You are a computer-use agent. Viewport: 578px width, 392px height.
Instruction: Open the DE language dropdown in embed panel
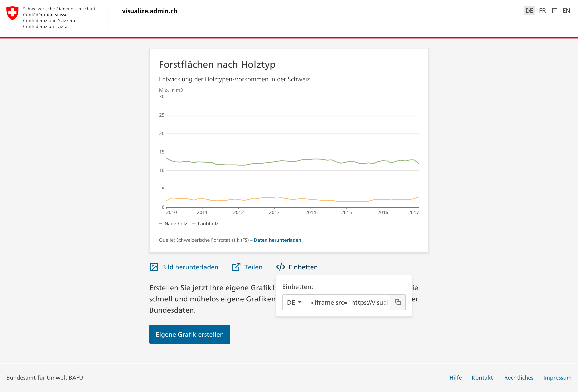tap(294, 302)
